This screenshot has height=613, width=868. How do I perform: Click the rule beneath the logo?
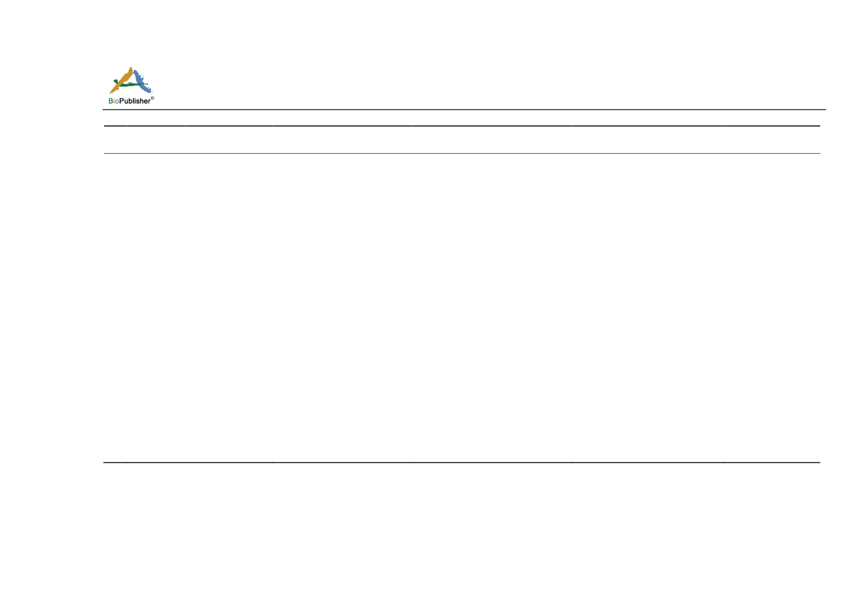464,109
